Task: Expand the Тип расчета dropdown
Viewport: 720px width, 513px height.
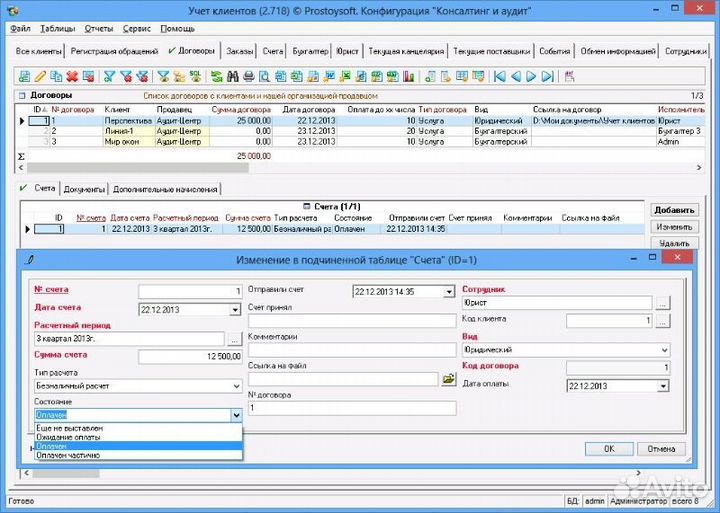Action: tap(236, 385)
